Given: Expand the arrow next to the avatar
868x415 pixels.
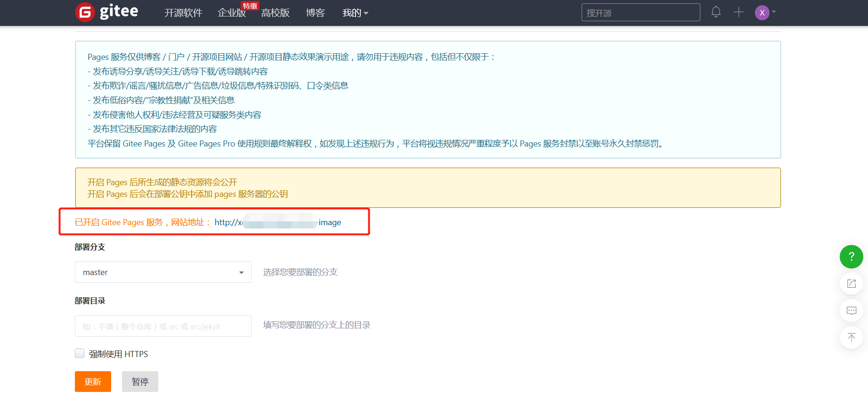Looking at the screenshot, I should tap(774, 12).
